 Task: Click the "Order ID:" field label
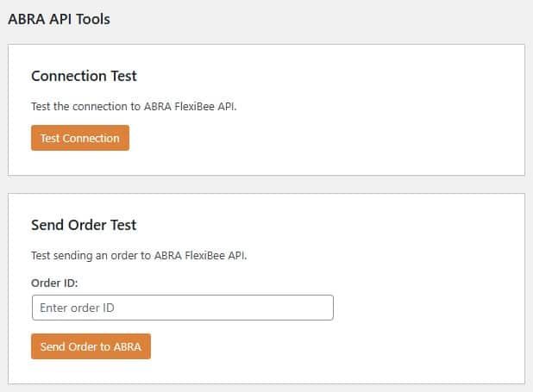[54, 282]
